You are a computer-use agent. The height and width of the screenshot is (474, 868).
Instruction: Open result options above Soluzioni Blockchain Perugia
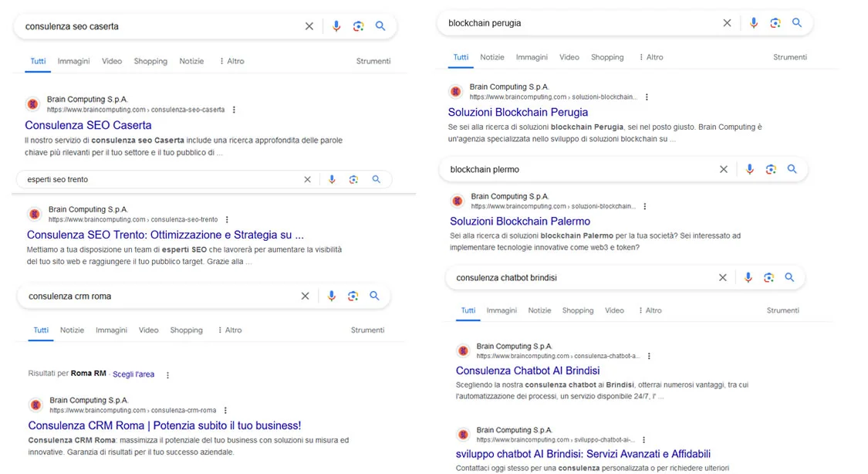(x=647, y=97)
